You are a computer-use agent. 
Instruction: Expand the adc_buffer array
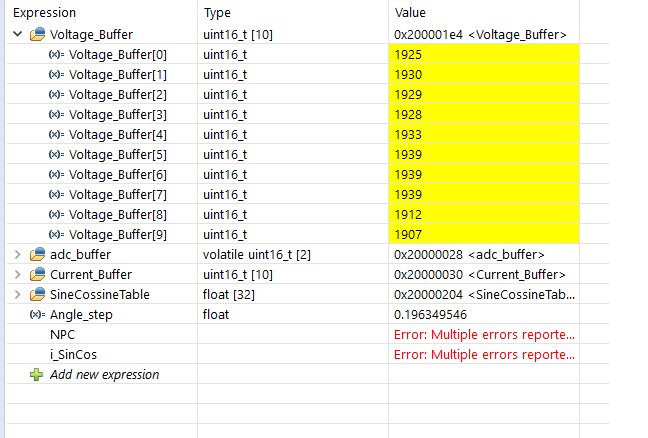click(x=18, y=255)
